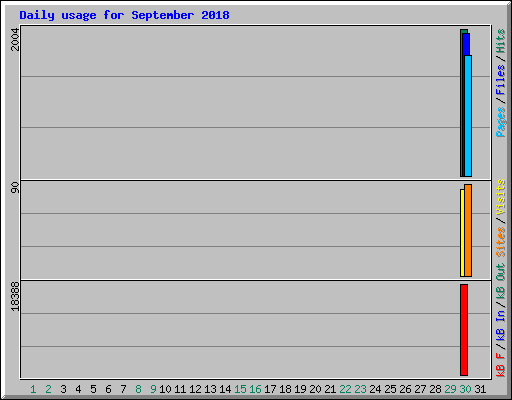Click day 5 on the x-axis
Image resolution: width=512 pixels, height=400 pixels.
[93, 389]
